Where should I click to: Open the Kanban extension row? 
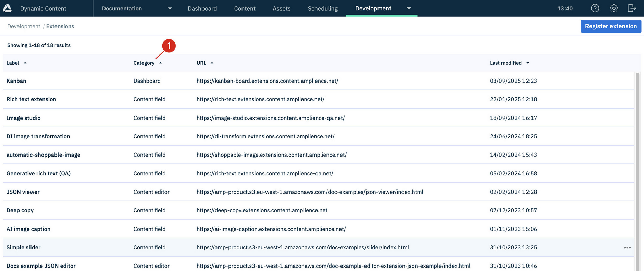16,81
